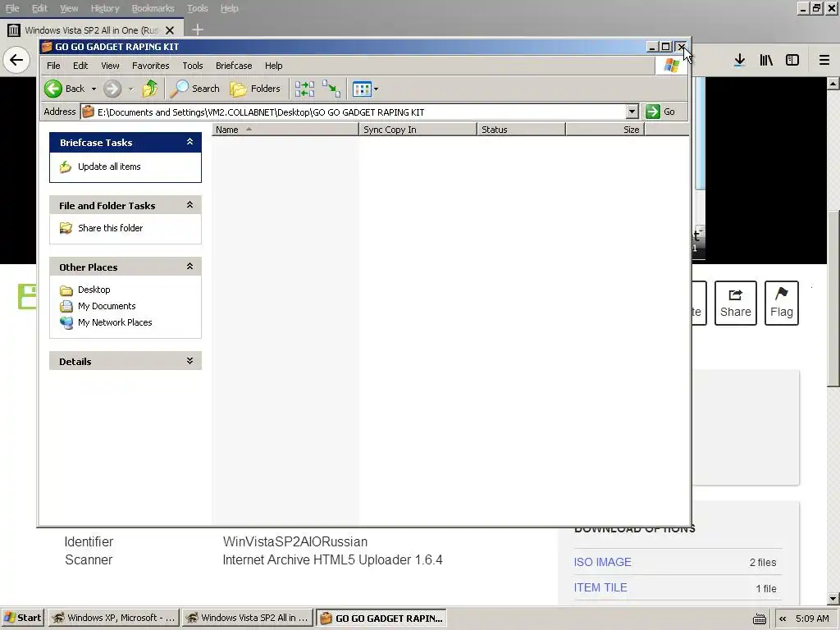Collapse the Other Places panel

tap(189, 267)
